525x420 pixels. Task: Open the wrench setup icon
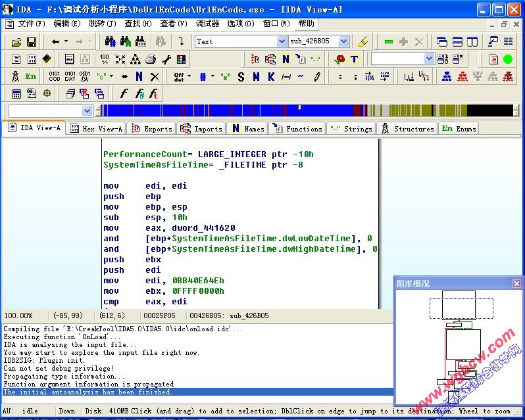(166, 60)
